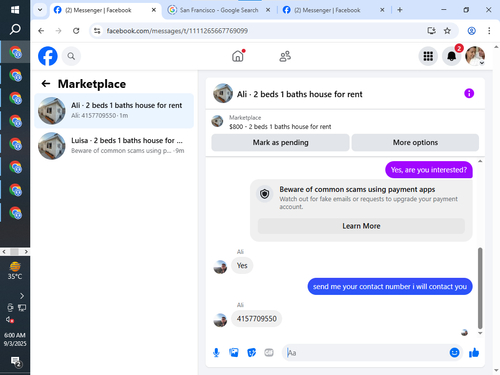Choose a sticker icon
500x375 pixels.
pyautogui.click(x=252, y=352)
